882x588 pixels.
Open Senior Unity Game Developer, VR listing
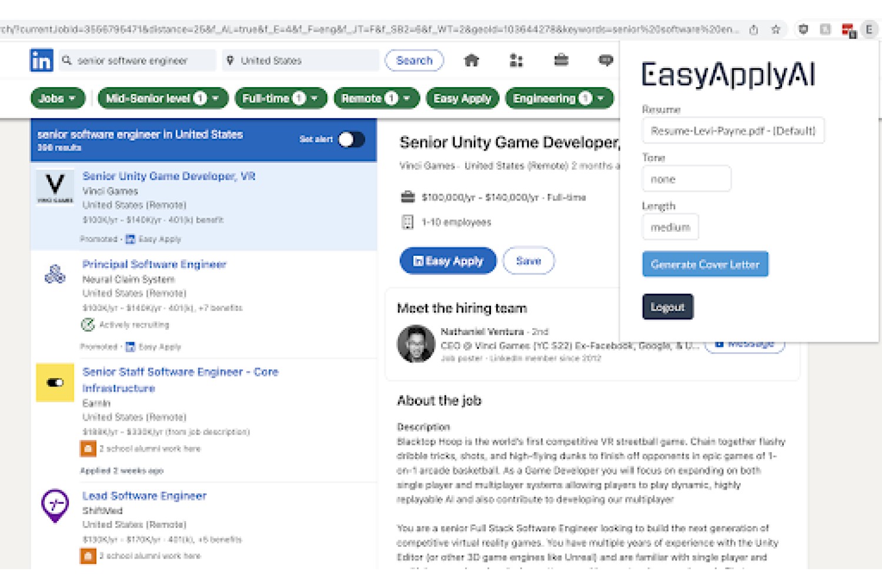pyautogui.click(x=169, y=176)
